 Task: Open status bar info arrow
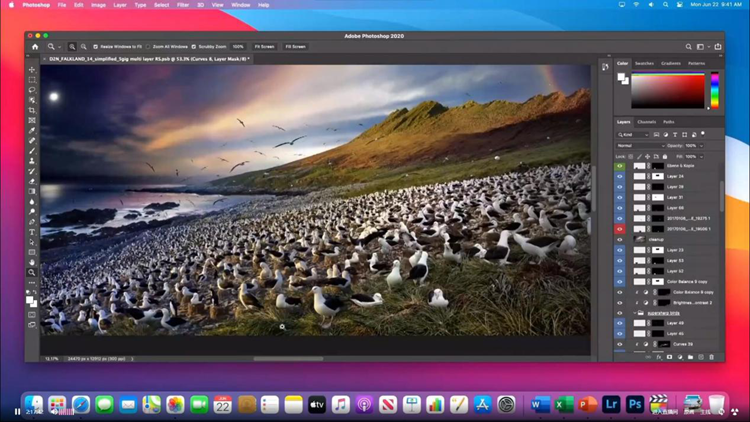[x=132, y=358]
